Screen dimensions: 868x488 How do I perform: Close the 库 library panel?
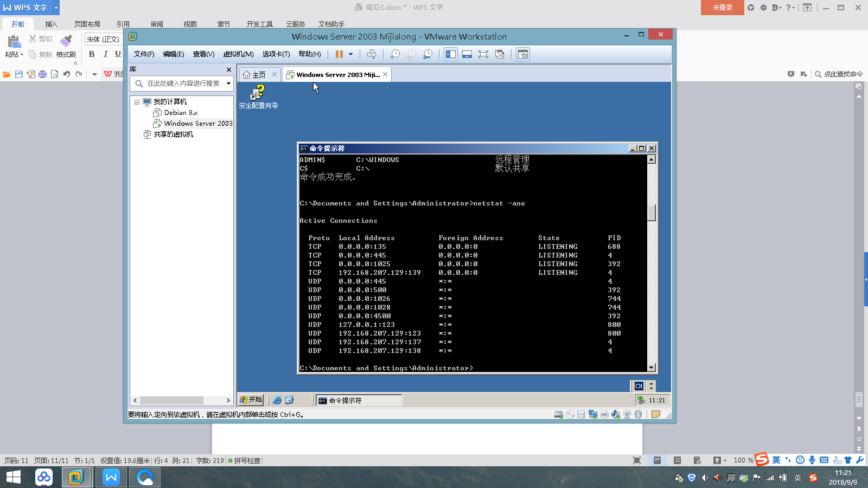coord(229,70)
